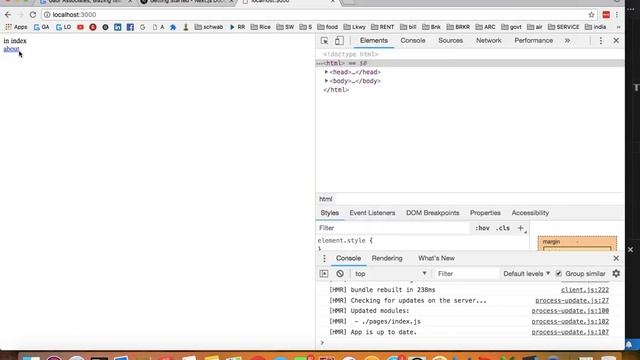Screen dimensions: 640x360
Task: Expand the head element node
Action: 326,72
